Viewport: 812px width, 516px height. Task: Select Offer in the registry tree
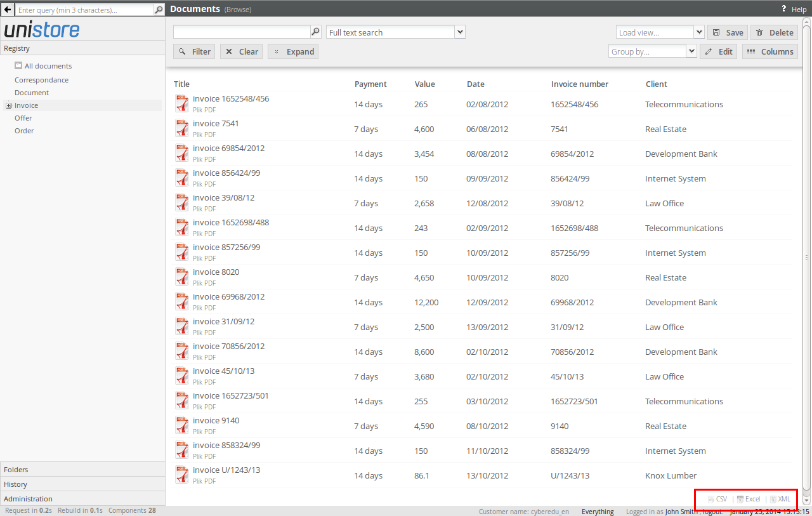coord(23,118)
